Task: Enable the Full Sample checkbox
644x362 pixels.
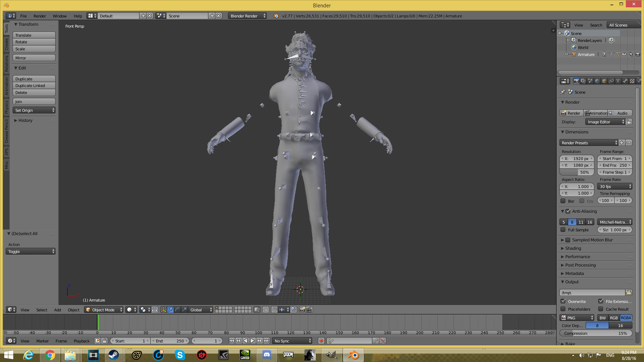Action: 563,230
